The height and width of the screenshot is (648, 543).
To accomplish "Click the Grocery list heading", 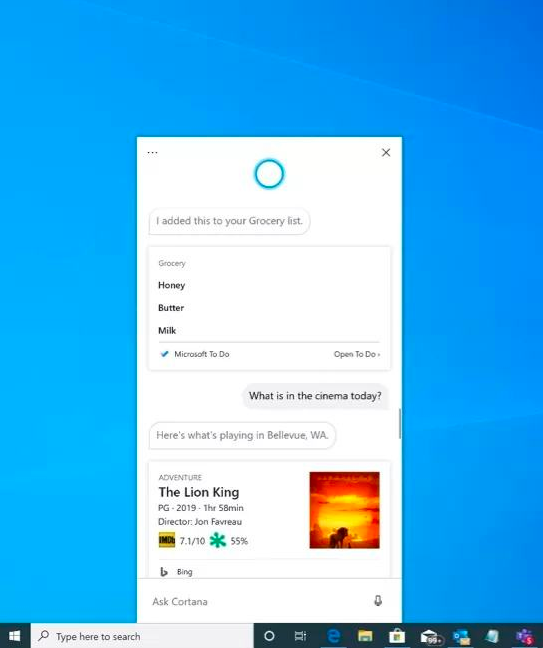I will pyautogui.click(x=171, y=263).
